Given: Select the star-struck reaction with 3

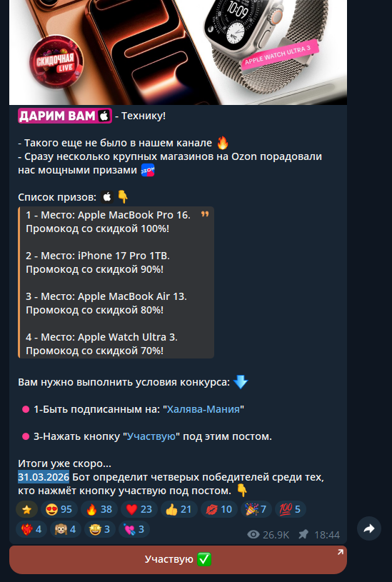Looking at the screenshot, I should 99,529.
